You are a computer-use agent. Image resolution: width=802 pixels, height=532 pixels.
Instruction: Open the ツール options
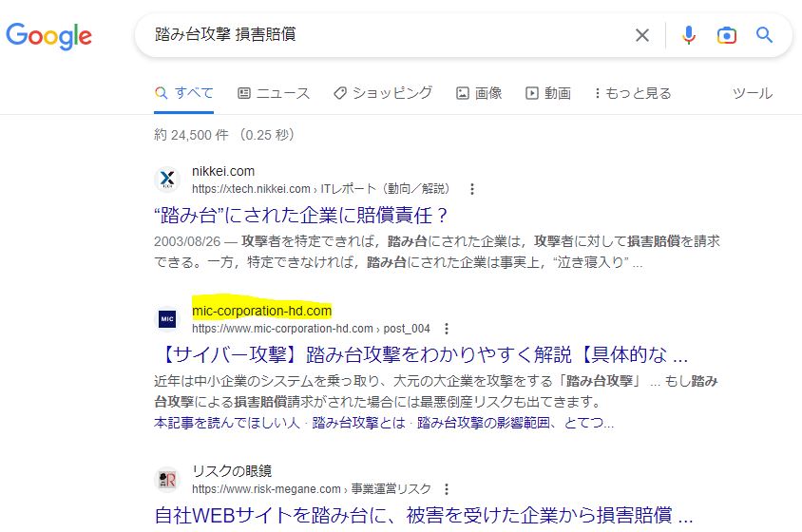point(753,93)
